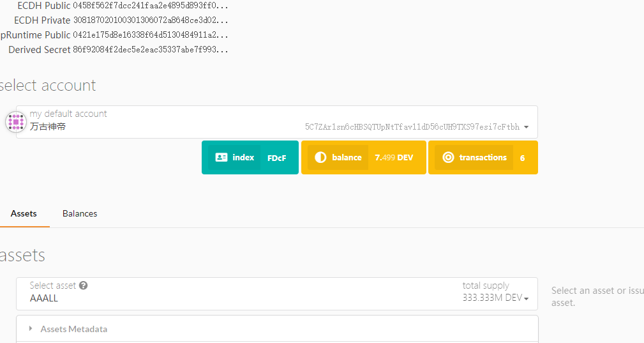This screenshot has height=343, width=644.
Task: Click the Derived Secret value
Action: [x=150, y=50]
